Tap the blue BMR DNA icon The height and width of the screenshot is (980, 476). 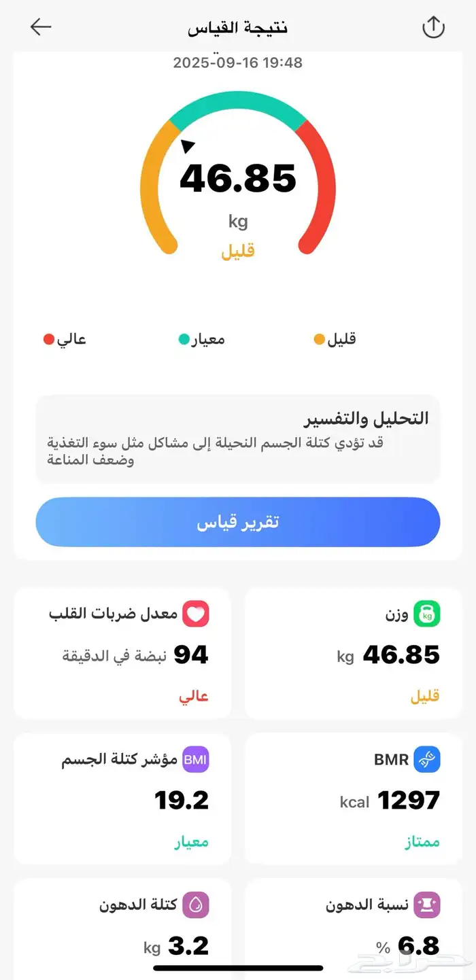(x=428, y=760)
